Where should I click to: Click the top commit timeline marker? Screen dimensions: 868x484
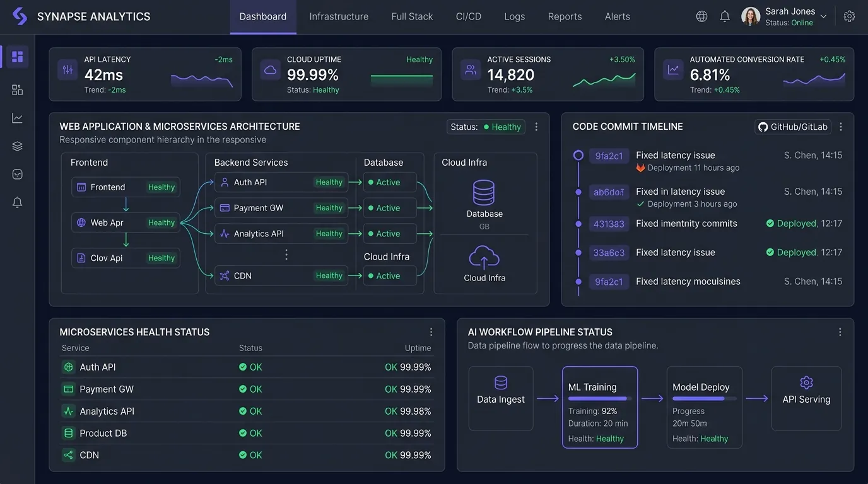point(578,155)
